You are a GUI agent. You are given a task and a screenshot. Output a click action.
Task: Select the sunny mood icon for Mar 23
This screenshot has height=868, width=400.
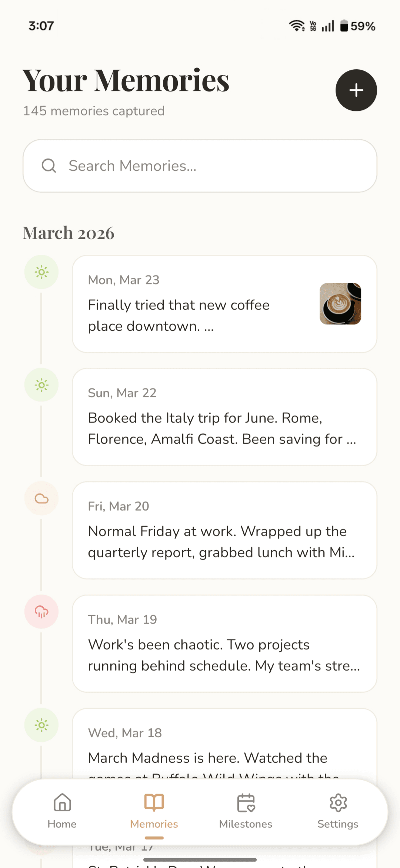click(x=41, y=272)
